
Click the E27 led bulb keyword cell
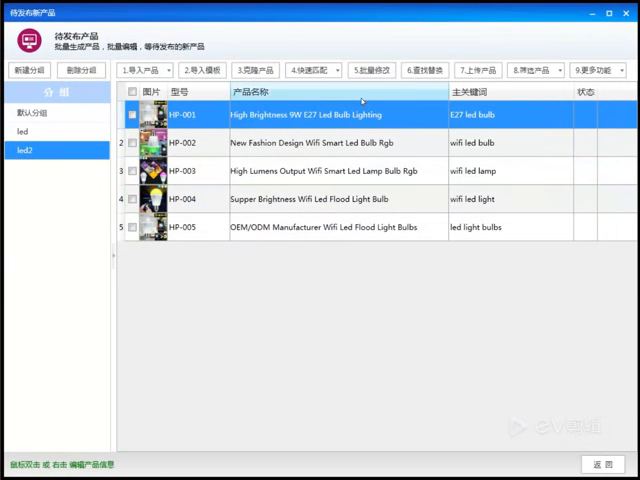[x=511, y=115]
